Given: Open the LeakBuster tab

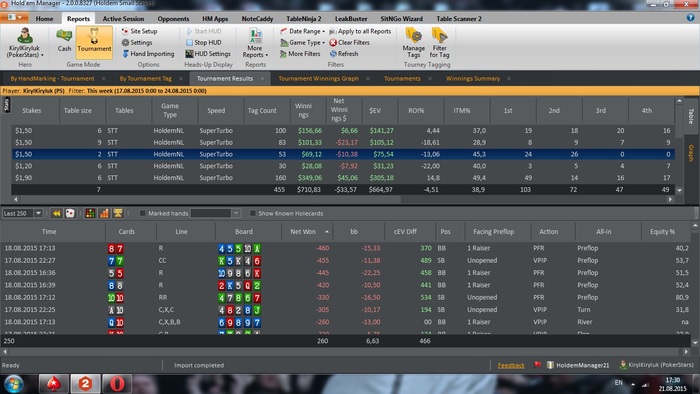Looking at the screenshot, I should tap(351, 19).
